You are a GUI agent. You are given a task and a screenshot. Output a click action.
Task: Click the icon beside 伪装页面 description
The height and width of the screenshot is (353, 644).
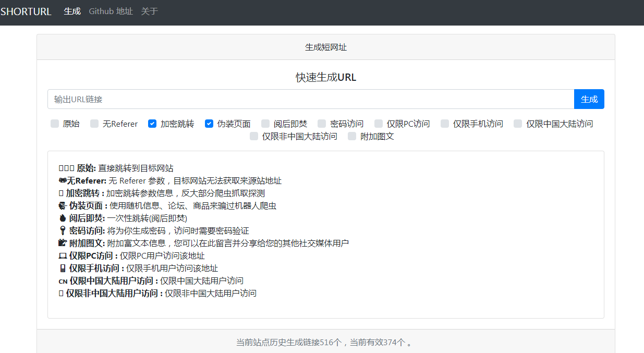63,206
